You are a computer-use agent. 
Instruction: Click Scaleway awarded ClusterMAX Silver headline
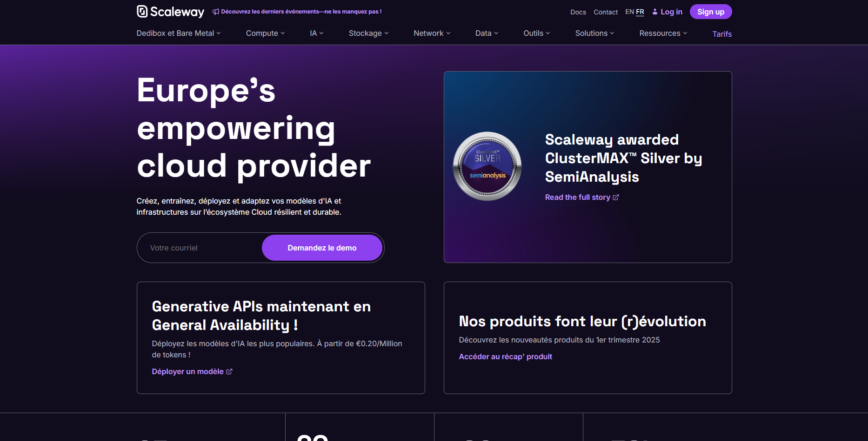(x=623, y=158)
